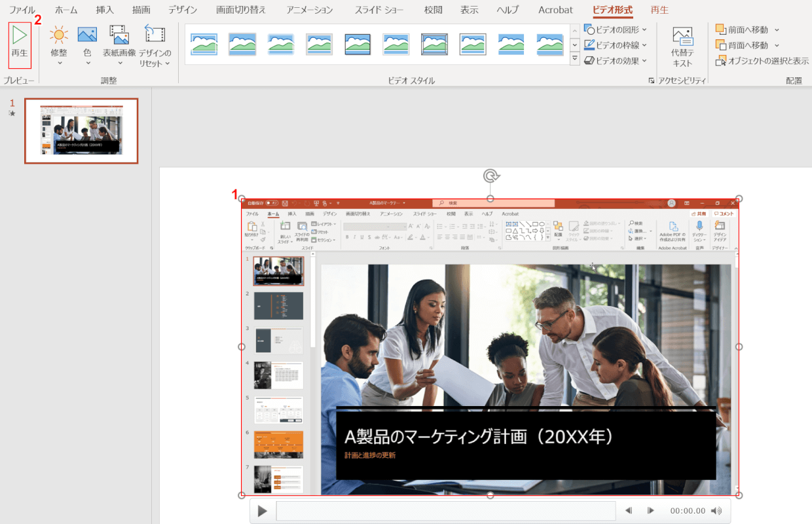
Task: Click デザインのリセット reset design icon
Action: [x=155, y=35]
